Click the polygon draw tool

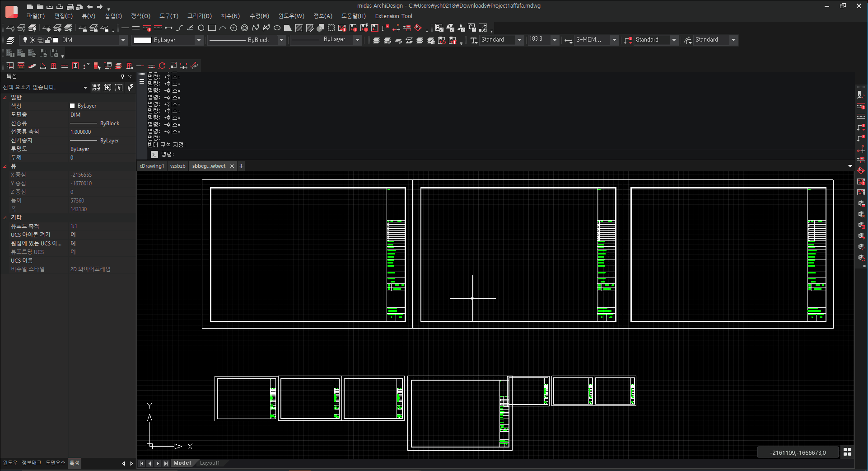(x=201, y=28)
